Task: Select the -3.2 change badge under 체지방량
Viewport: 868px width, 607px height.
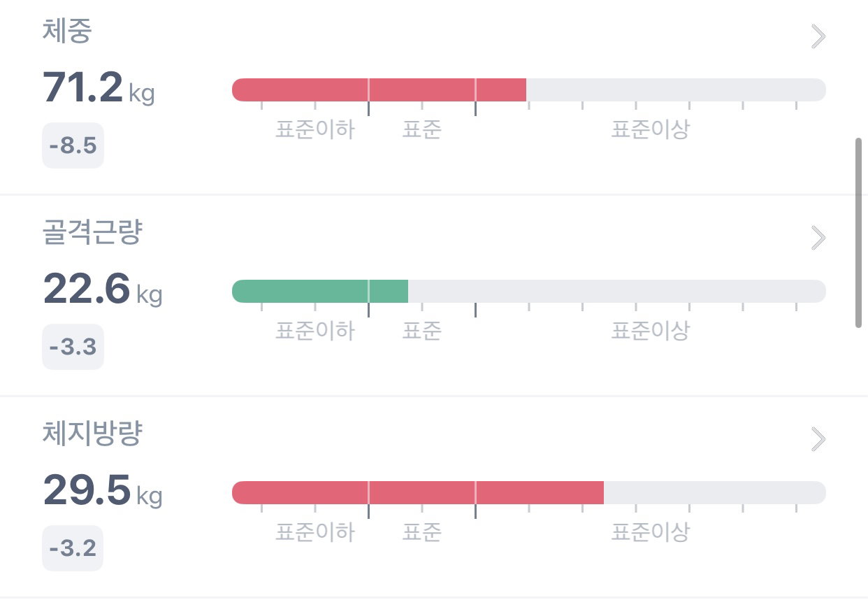Action: 73,548
